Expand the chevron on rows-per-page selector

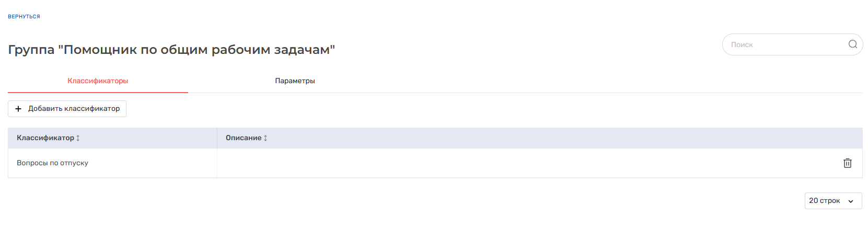(x=851, y=201)
